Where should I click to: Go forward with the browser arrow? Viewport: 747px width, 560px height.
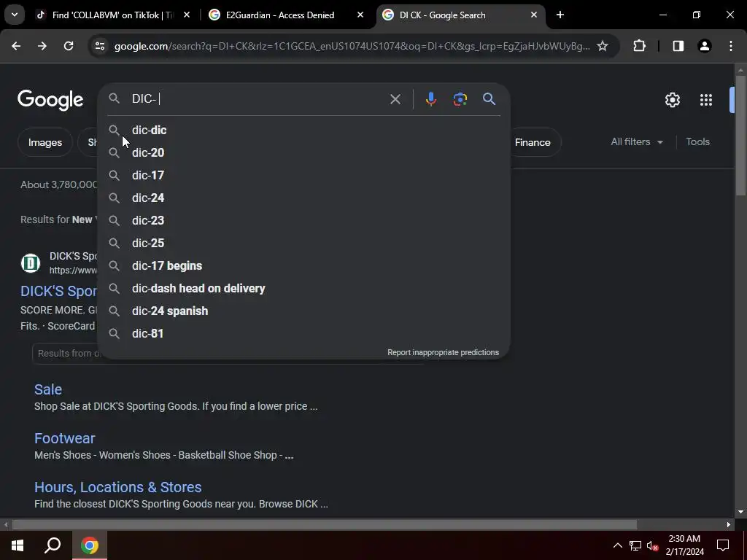coord(42,46)
